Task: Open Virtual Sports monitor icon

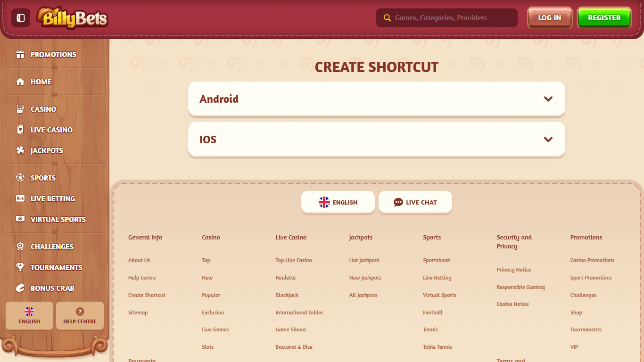Action: click(x=20, y=219)
